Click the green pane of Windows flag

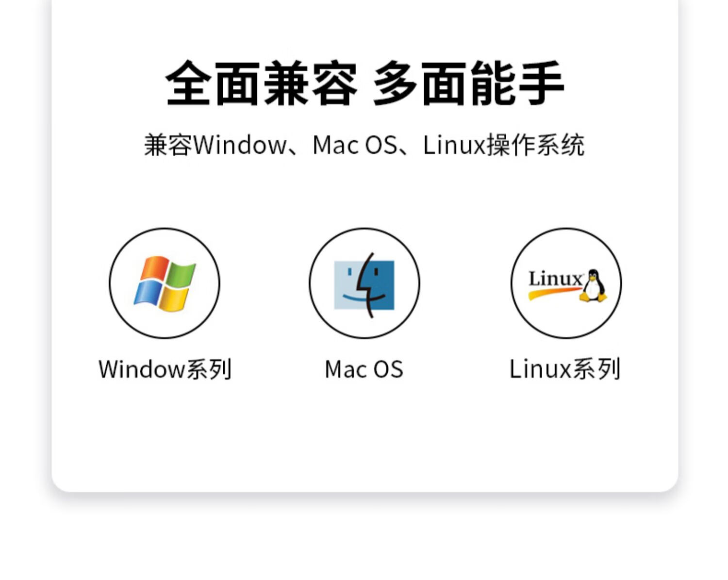point(181,275)
